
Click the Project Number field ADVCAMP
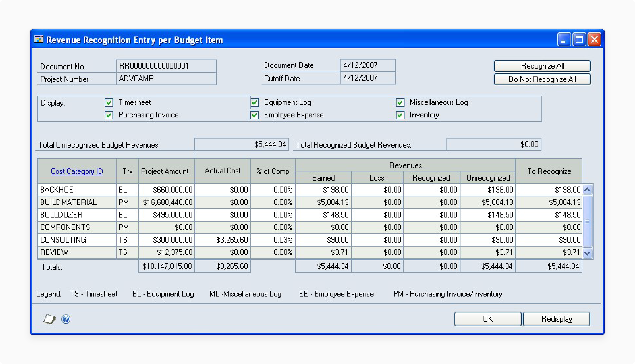(166, 78)
